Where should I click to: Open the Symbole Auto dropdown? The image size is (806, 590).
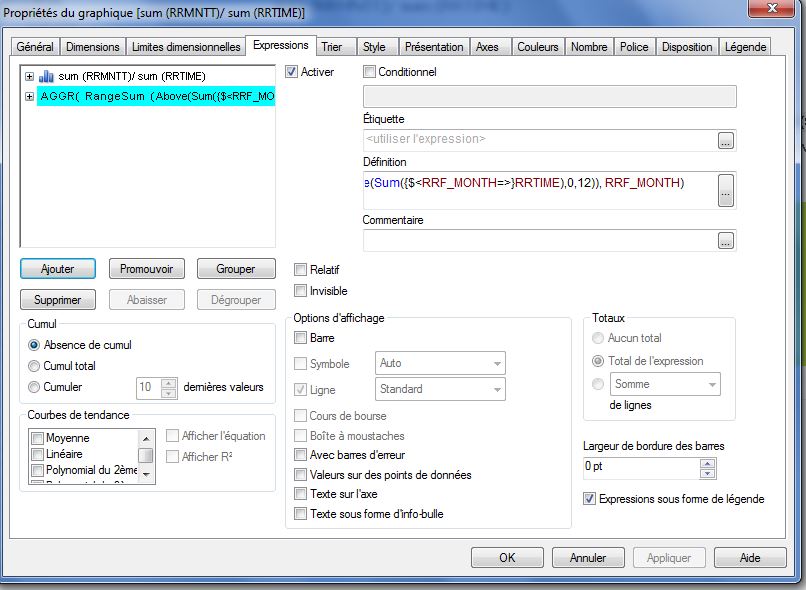pyautogui.click(x=441, y=363)
